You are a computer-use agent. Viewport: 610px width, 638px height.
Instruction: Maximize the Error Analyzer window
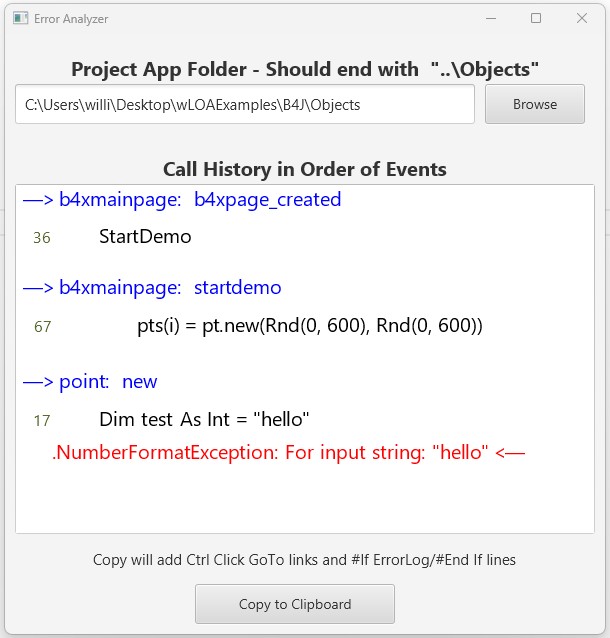click(x=536, y=18)
